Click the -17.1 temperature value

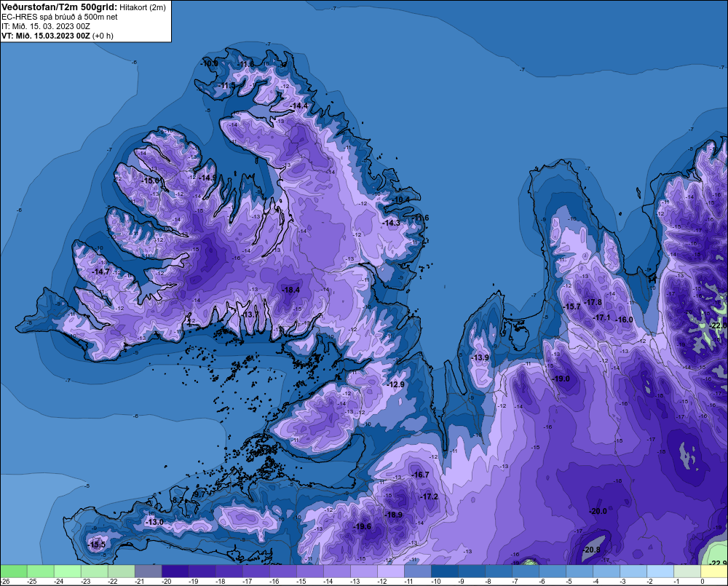click(602, 317)
